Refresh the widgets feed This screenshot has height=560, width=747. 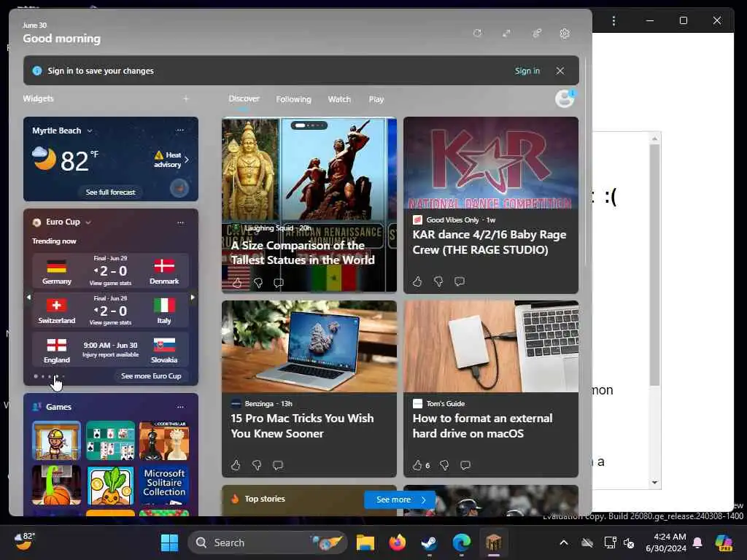[x=477, y=34]
